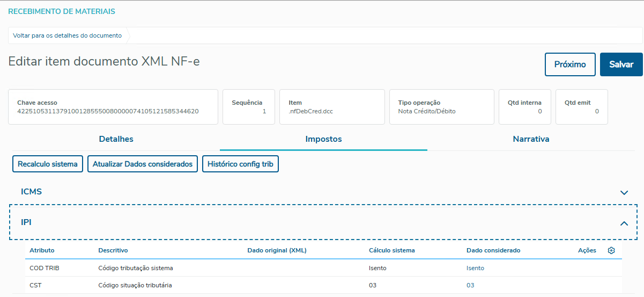Click the Próximo button
Viewport: 644px width, 297px height.
[570, 64]
